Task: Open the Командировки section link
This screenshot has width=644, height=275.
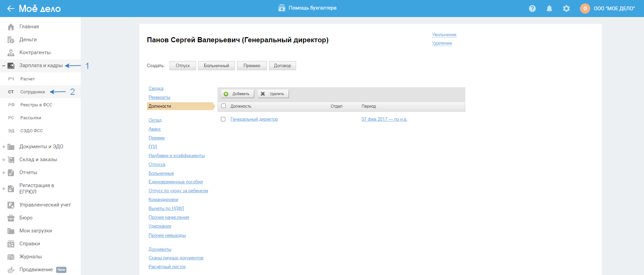Action: (163, 200)
